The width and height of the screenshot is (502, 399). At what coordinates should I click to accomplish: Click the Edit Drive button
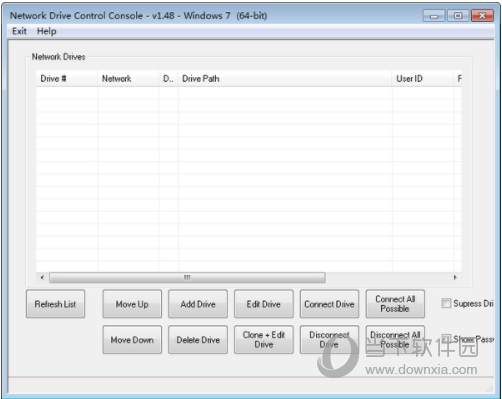pyautogui.click(x=264, y=304)
